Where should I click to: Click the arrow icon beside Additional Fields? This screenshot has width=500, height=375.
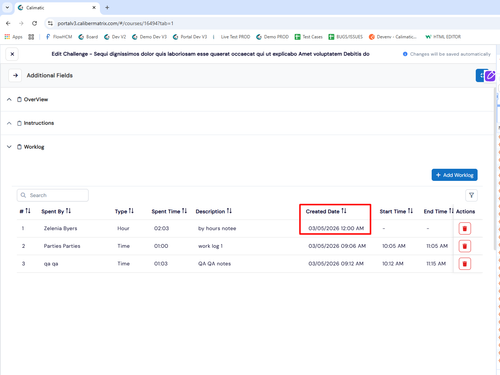(x=15, y=75)
